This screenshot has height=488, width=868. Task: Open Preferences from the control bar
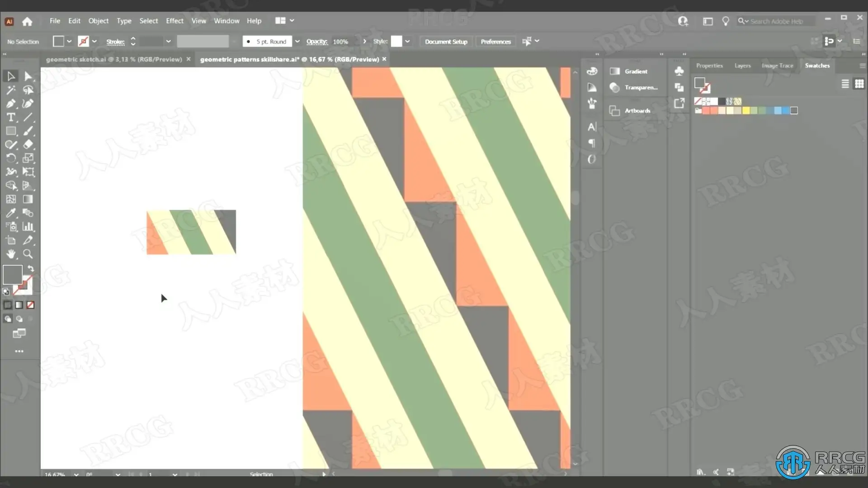(x=495, y=42)
